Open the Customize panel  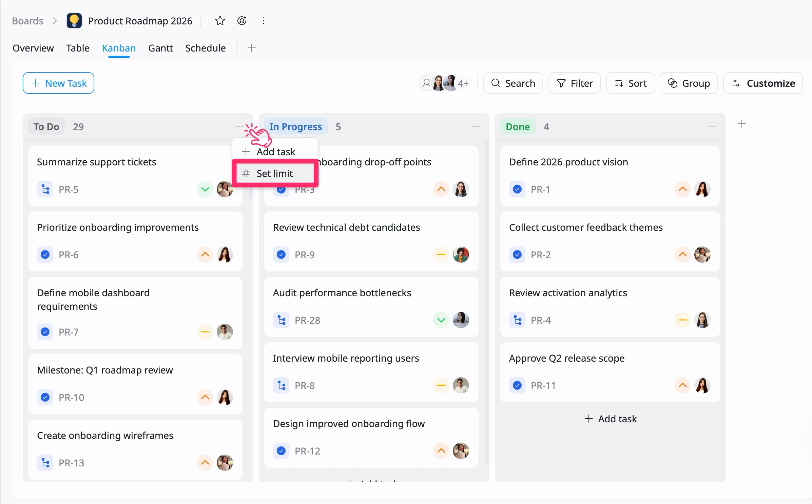pyautogui.click(x=763, y=83)
